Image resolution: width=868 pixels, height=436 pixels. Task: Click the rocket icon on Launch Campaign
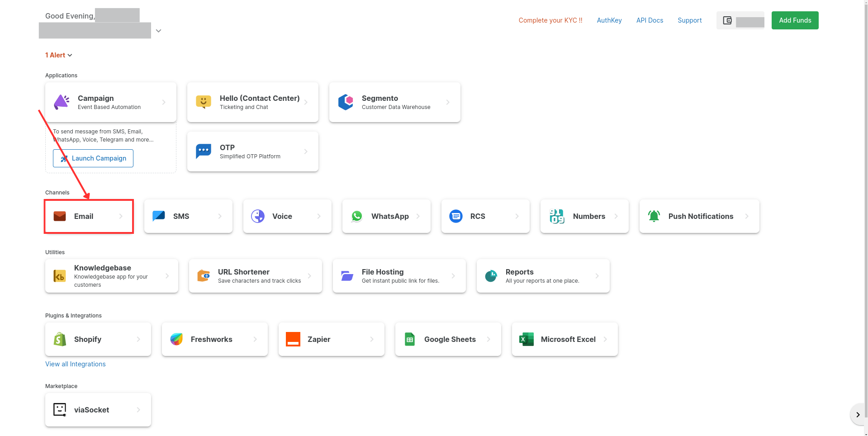pyautogui.click(x=64, y=159)
